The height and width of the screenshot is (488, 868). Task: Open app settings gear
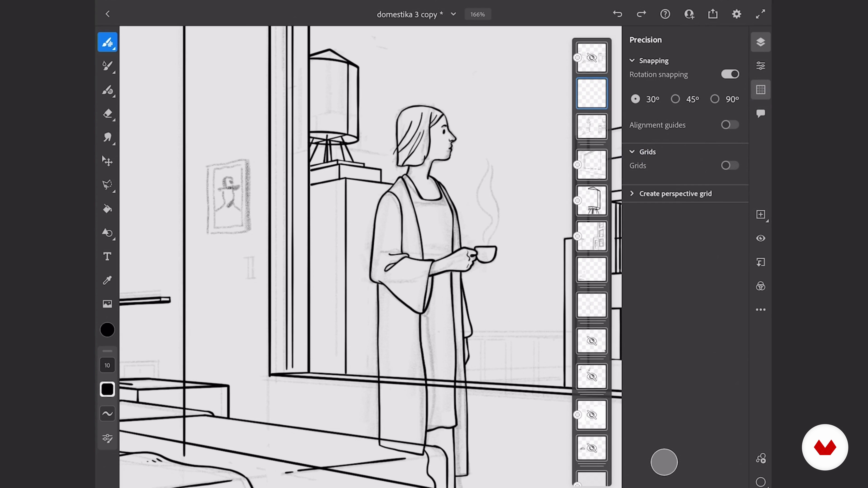pos(737,14)
